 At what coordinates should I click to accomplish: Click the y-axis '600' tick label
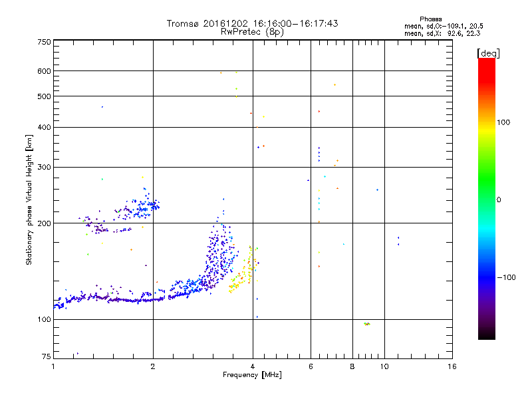[44, 71]
